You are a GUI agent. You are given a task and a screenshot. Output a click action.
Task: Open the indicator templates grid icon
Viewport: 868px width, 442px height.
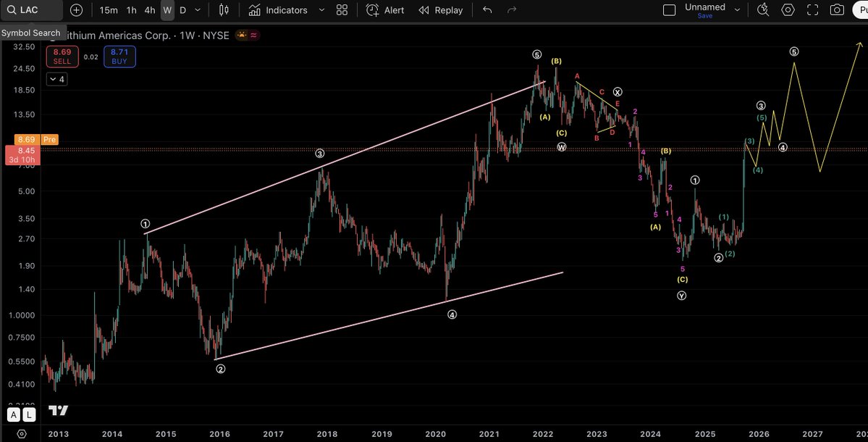(x=342, y=10)
